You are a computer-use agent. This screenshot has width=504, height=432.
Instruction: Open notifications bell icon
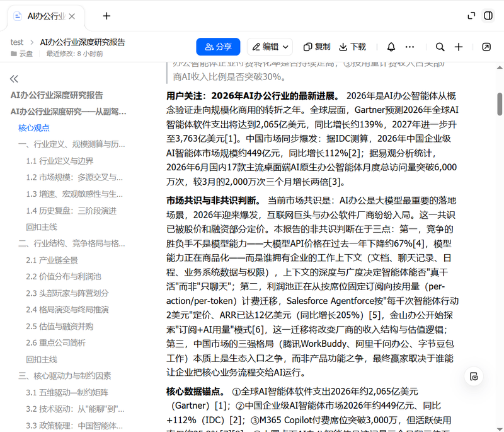pos(391,47)
